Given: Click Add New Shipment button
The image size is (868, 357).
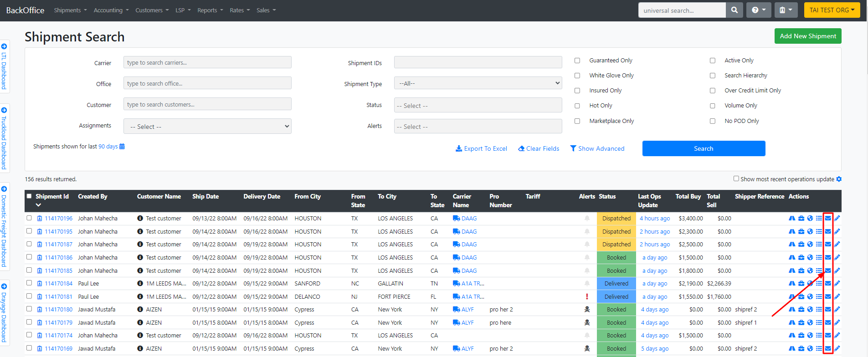Looking at the screenshot, I should tap(808, 36).
